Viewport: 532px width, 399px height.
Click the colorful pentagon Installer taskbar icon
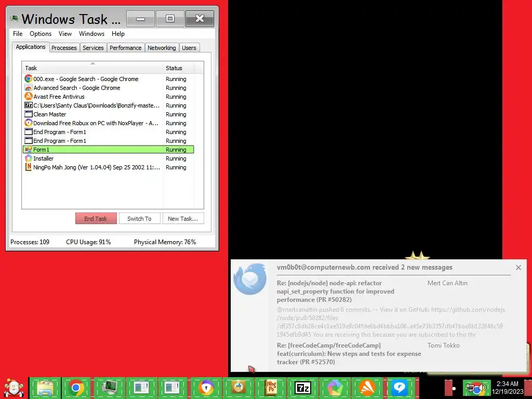(335, 388)
